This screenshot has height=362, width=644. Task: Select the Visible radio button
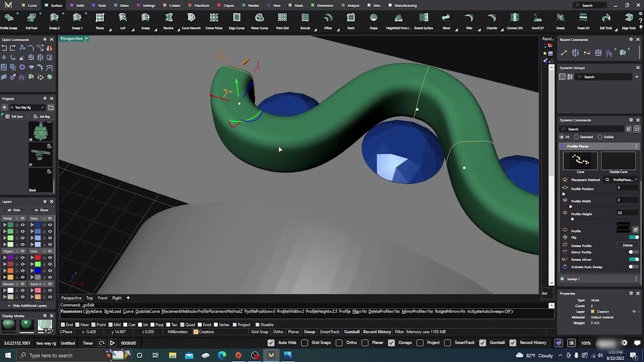pos(600,137)
